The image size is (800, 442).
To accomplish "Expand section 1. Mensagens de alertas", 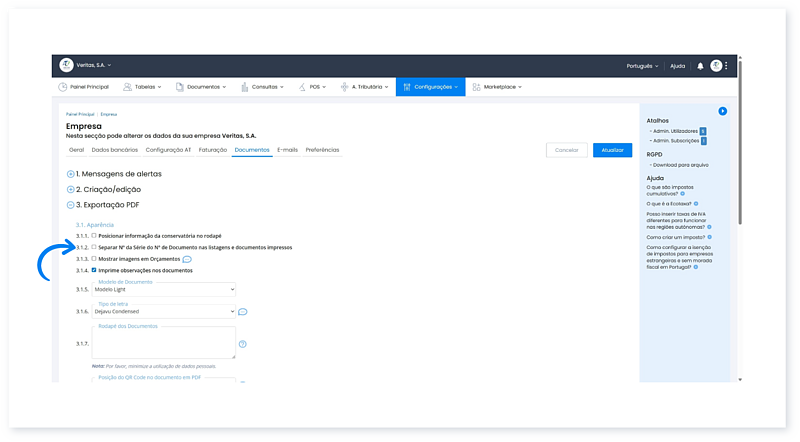I will [70, 174].
